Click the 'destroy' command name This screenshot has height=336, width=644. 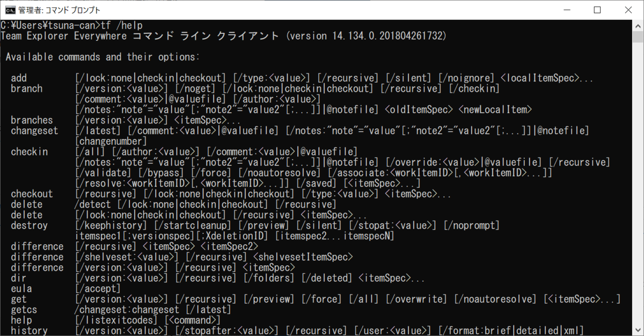click(29, 225)
